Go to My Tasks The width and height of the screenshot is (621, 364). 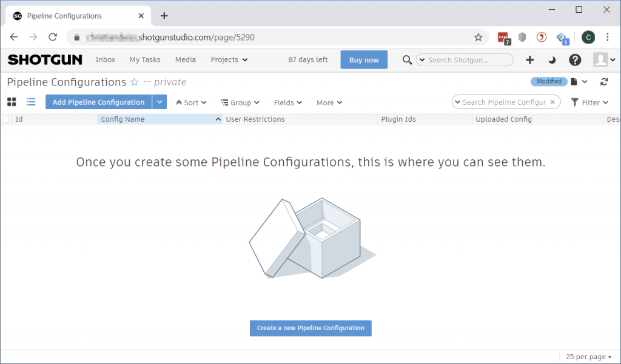pyautogui.click(x=144, y=59)
